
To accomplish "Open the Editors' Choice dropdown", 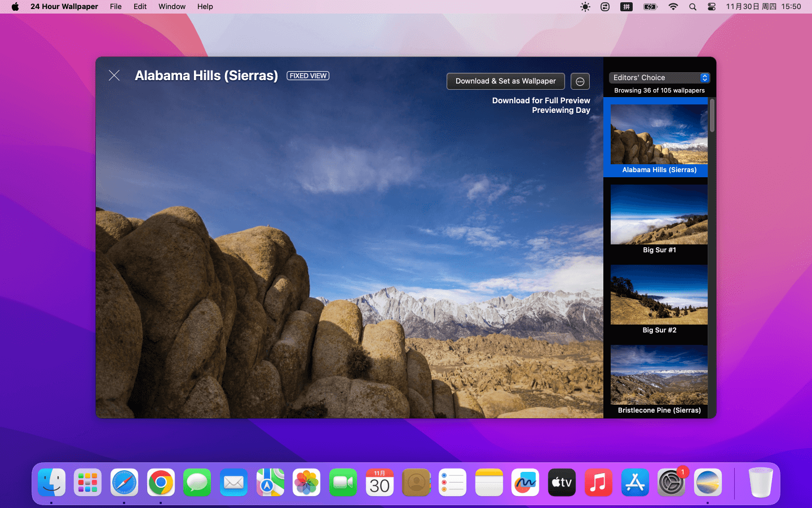I will [x=659, y=78].
